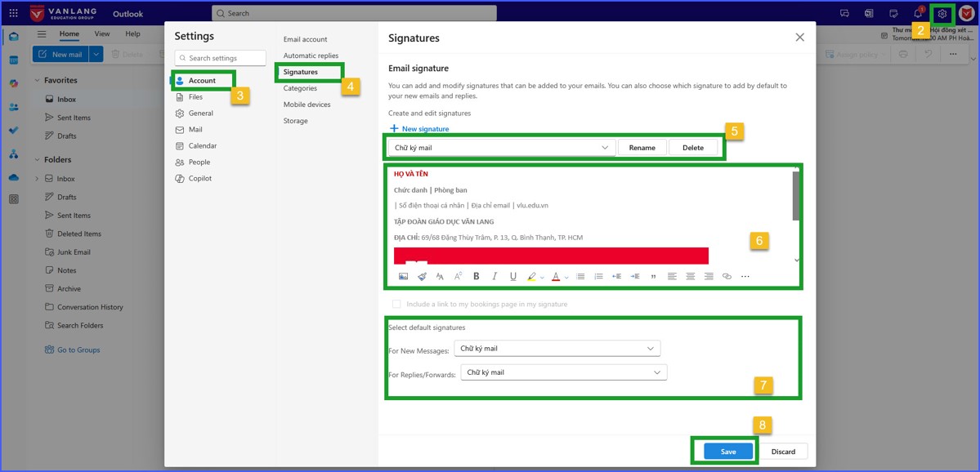Start a bulleted list in signature
The height and width of the screenshot is (472, 980).
tap(580, 277)
